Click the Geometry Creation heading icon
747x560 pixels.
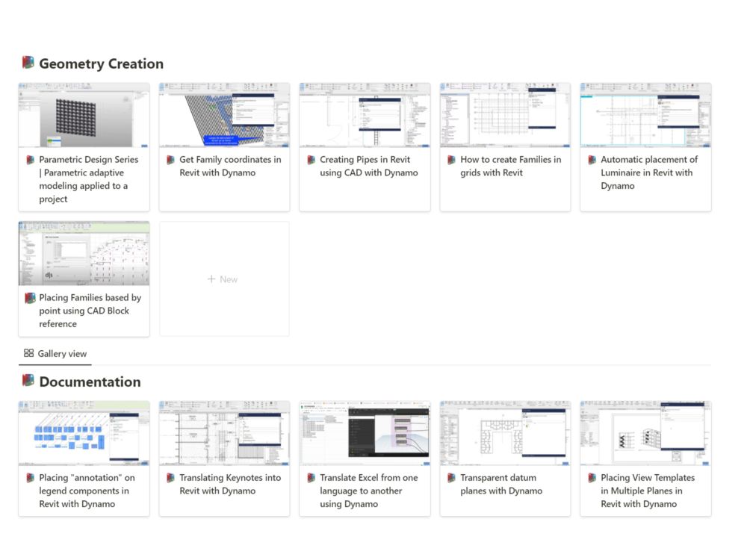(28, 63)
